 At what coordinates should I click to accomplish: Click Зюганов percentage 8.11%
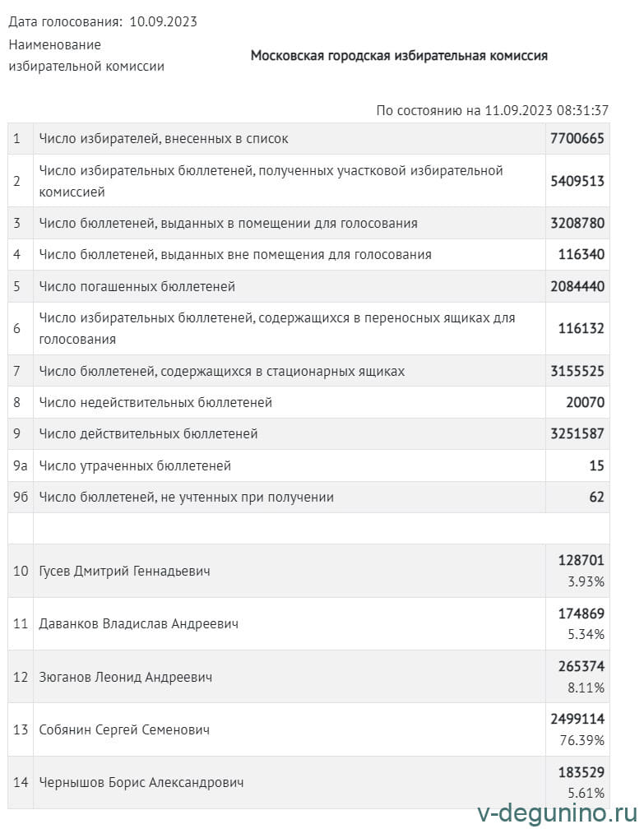tap(589, 688)
